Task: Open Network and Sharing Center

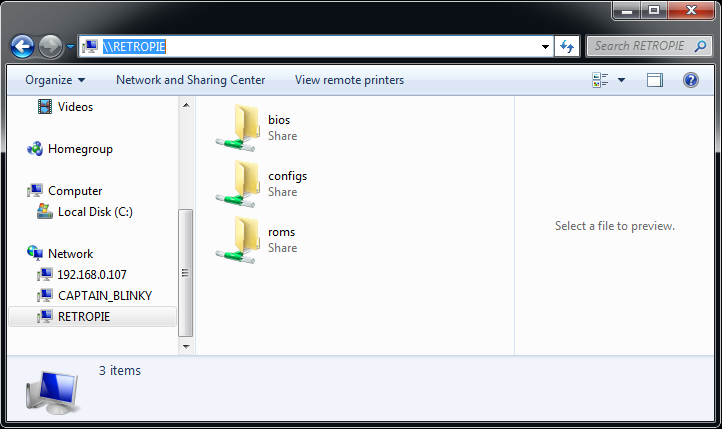Action: pyautogui.click(x=190, y=80)
